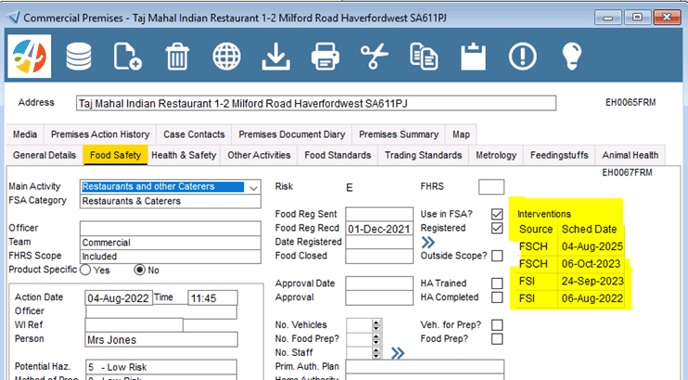The image size is (688, 380).
Task: Delete record using the trash can icon
Action: tap(177, 57)
